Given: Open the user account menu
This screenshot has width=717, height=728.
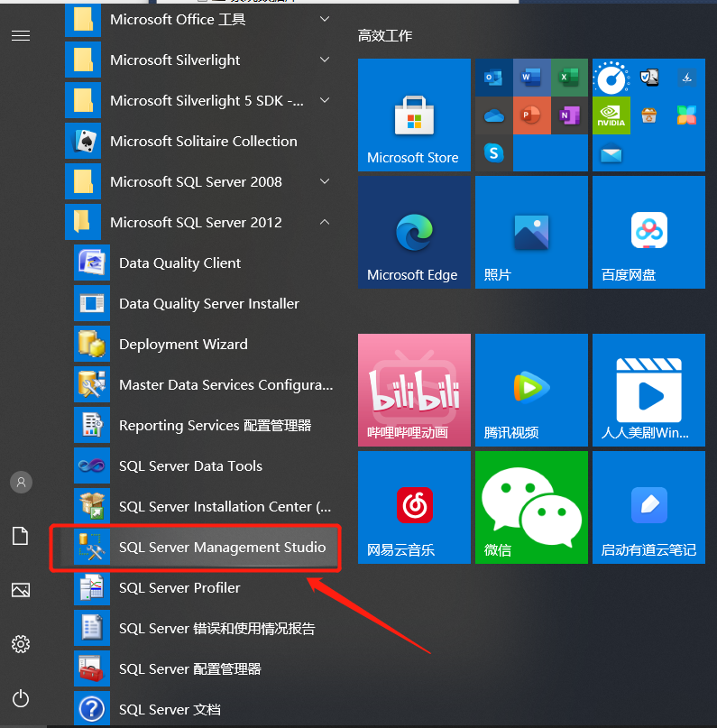Looking at the screenshot, I should pyautogui.click(x=21, y=483).
